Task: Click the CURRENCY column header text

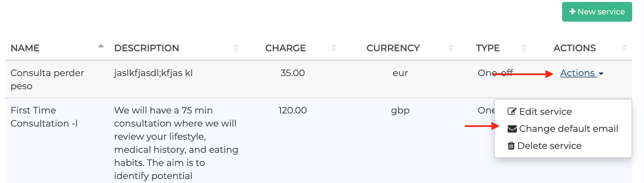Action: 393,48
